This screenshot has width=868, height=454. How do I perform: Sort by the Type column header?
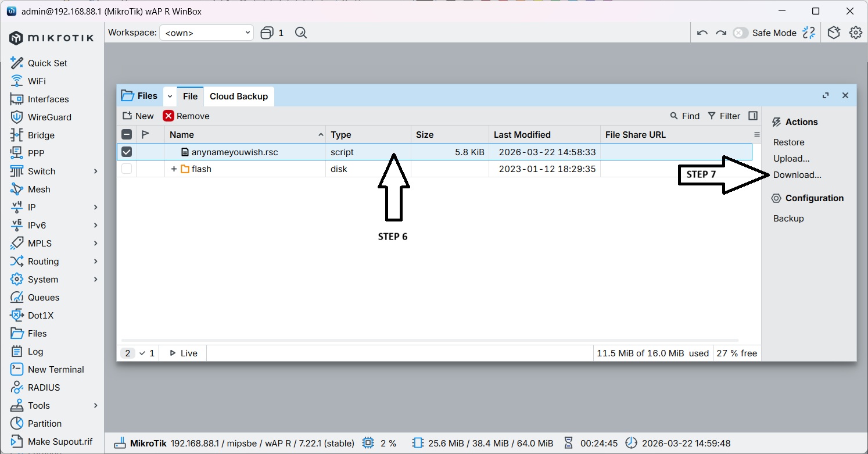tap(368, 134)
